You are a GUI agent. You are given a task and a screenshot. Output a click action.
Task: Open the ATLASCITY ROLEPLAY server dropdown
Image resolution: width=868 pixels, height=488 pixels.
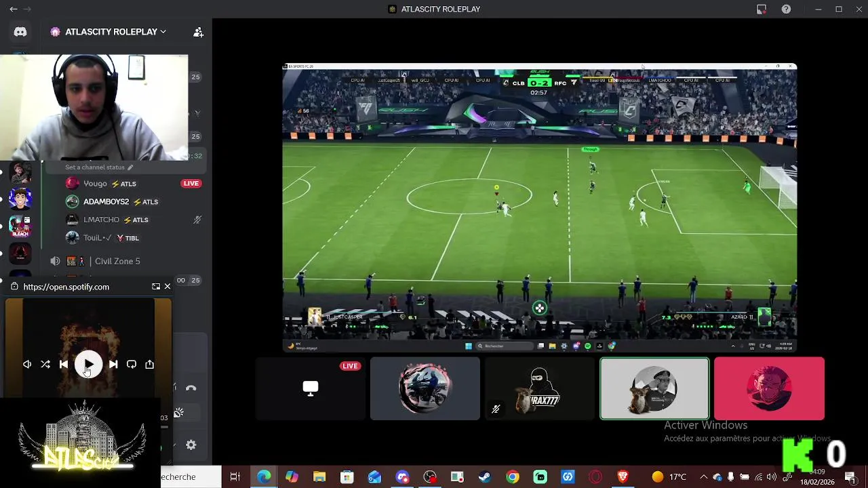pos(108,32)
